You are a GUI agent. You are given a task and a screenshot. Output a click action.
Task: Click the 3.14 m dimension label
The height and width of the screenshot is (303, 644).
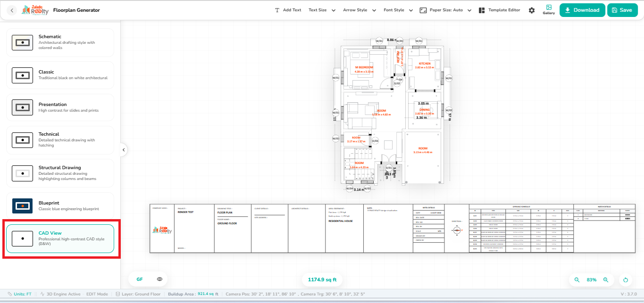pyautogui.click(x=359, y=189)
